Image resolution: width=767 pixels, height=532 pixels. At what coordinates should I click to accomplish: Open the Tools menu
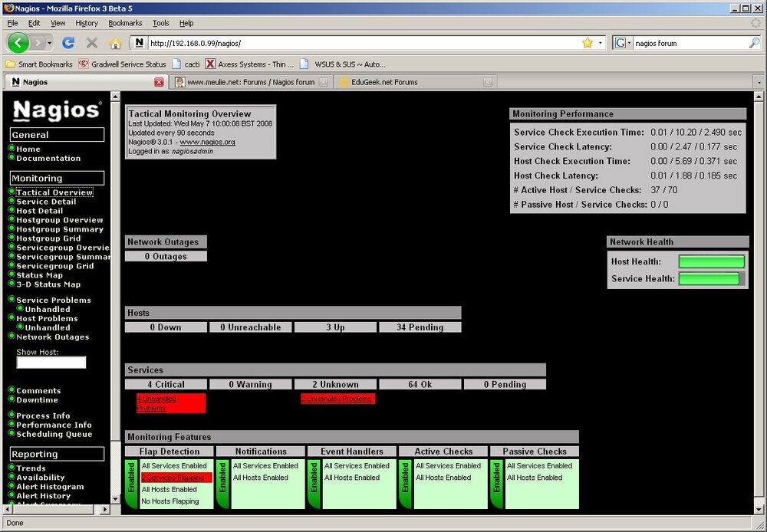161,23
